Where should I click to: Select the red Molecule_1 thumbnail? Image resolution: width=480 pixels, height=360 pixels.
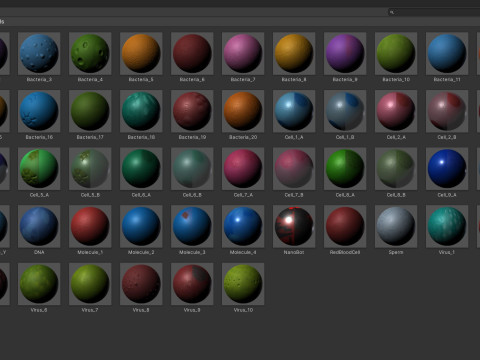point(90,226)
